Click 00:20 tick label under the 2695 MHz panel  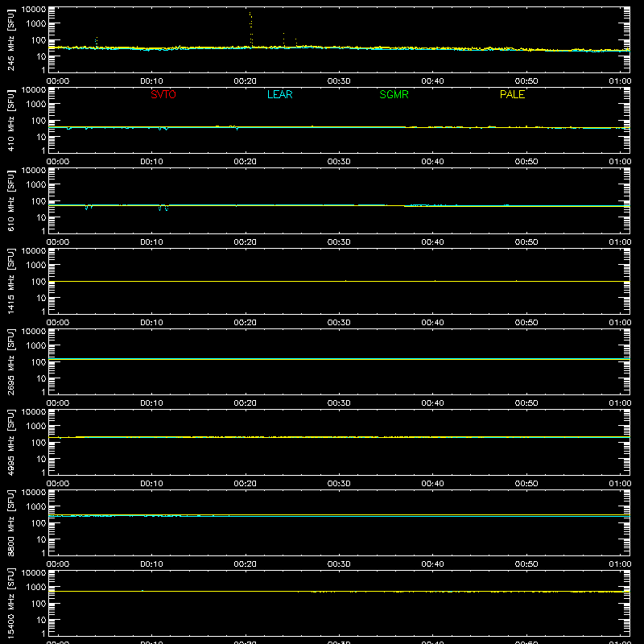coord(246,403)
